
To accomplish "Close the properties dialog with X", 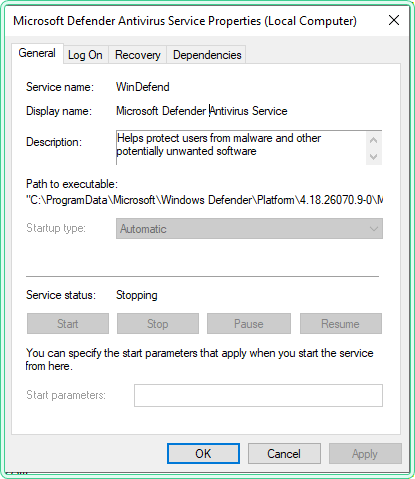I will coord(394,20).
